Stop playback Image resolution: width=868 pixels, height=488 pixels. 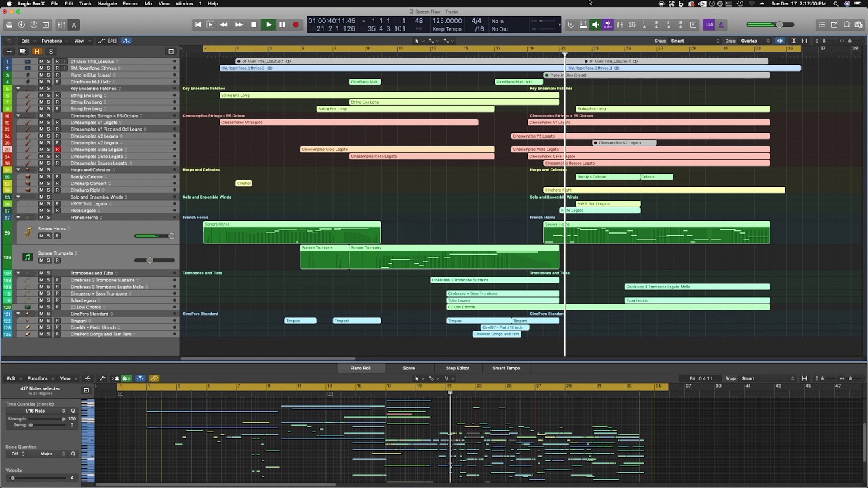pyautogui.click(x=254, y=24)
